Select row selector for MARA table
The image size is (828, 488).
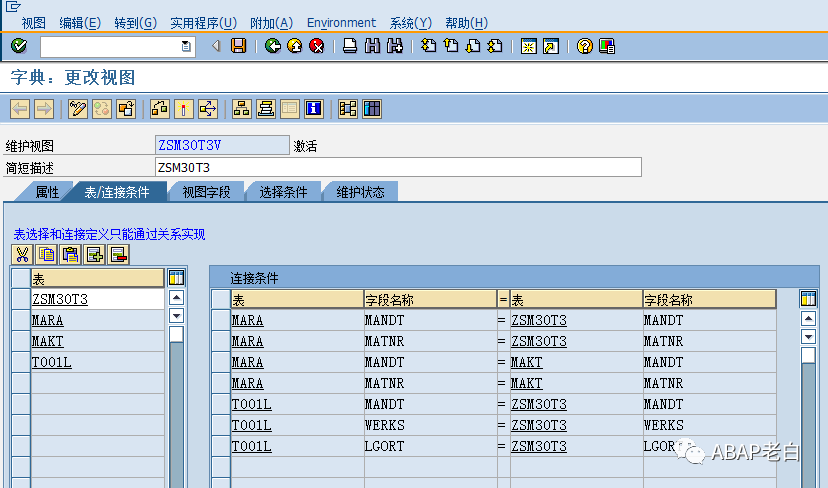pos(21,320)
